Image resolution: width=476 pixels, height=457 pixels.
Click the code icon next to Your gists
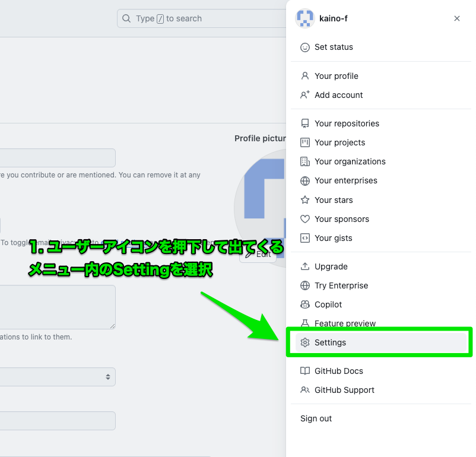coord(304,238)
